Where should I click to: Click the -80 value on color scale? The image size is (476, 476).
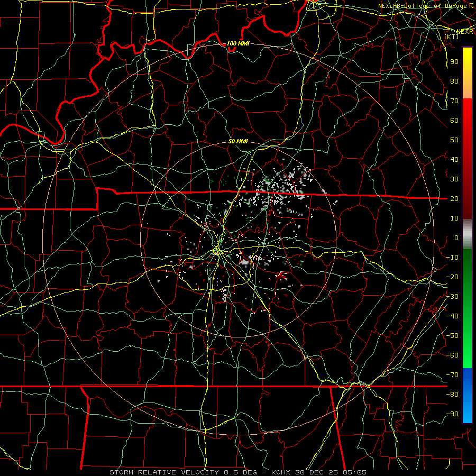pyautogui.click(x=452, y=395)
